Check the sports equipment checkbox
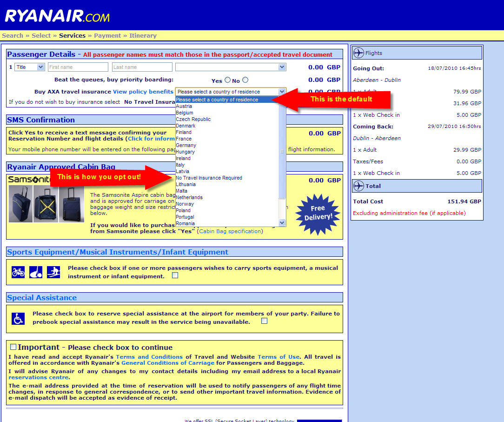The height and width of the screenshot is (422, 504). pos(175,275)
